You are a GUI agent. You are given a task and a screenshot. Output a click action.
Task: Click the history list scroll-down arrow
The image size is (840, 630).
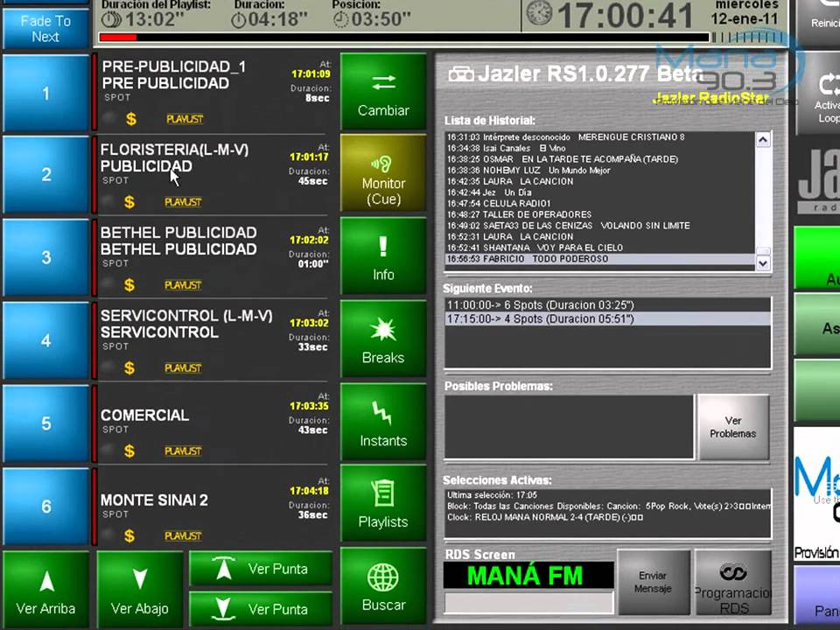(x=761, y=262)
